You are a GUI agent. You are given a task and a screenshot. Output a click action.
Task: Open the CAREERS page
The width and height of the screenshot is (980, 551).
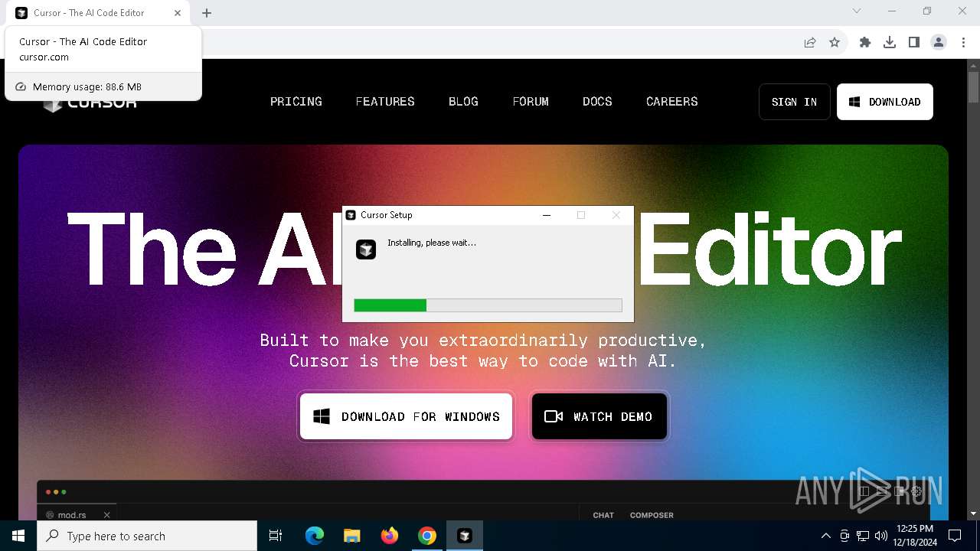672,101
